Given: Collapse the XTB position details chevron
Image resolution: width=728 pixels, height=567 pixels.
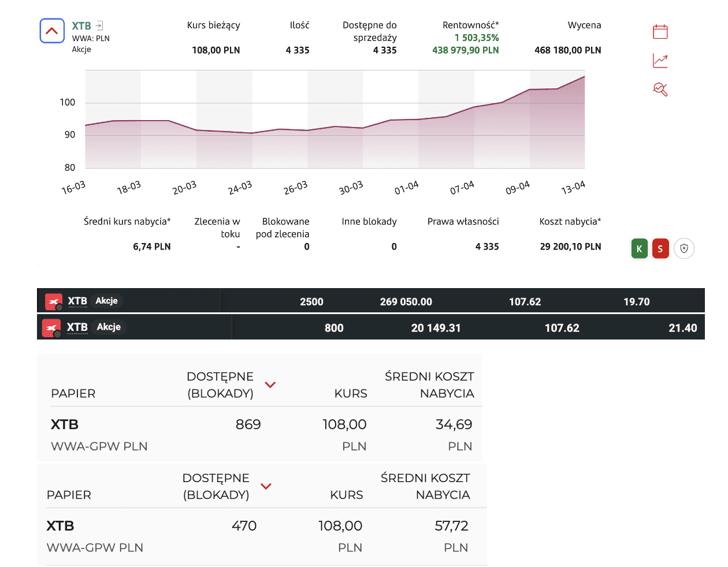Looking at the screenshot, I should click(x=52, y=31).
